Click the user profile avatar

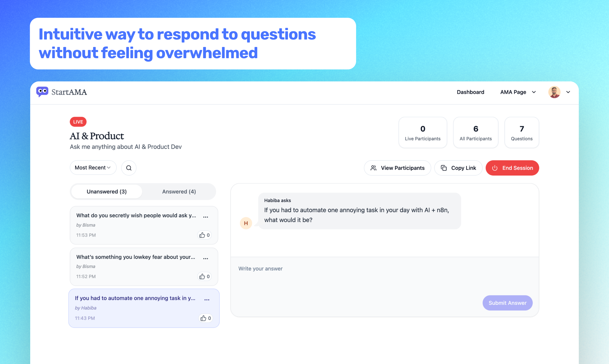pos(554,92)
